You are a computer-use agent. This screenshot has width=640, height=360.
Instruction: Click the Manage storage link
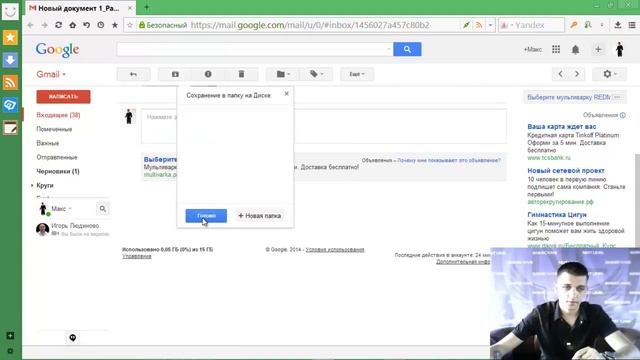click(137, 256)
